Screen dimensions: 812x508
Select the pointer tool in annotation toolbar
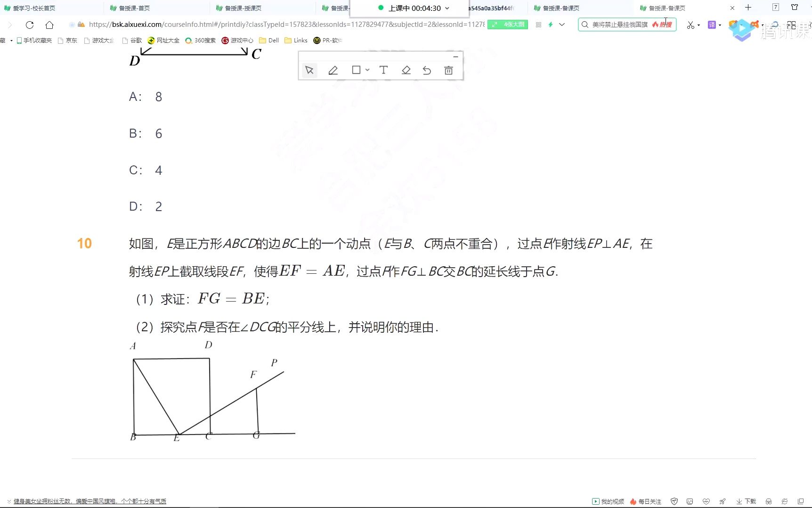pos(309,70)
